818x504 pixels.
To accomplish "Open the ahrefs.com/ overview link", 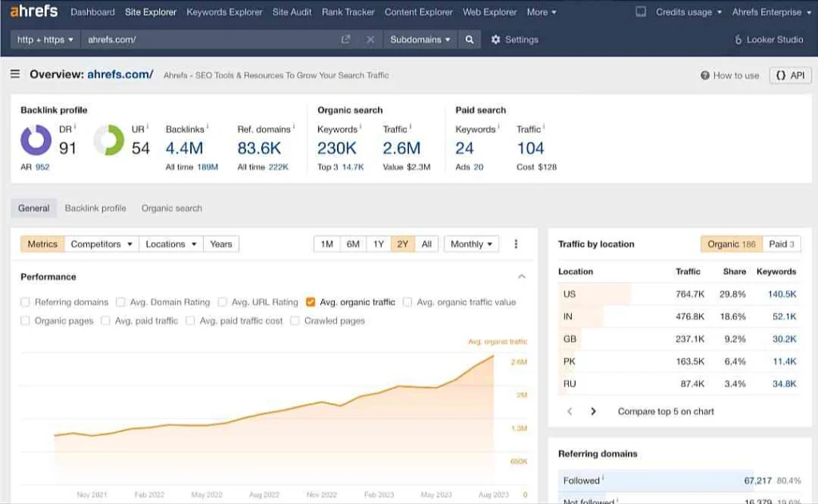I will [x=120, y=74].
